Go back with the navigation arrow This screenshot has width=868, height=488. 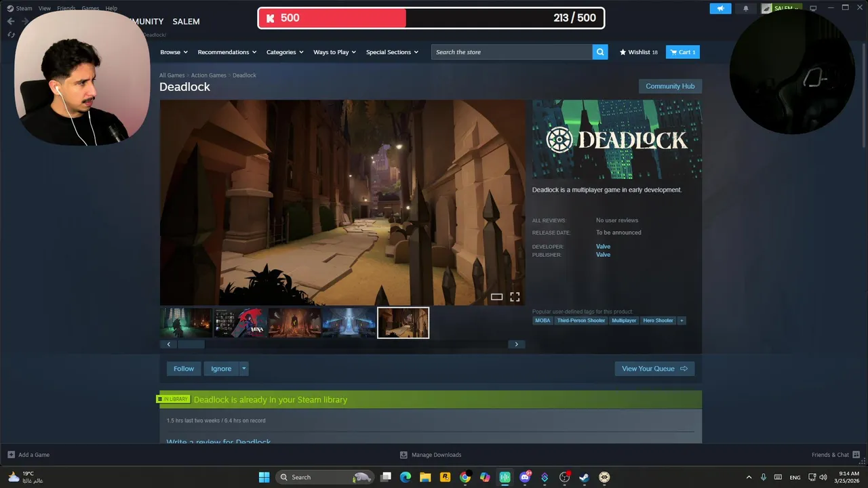[x=11, y=21]
